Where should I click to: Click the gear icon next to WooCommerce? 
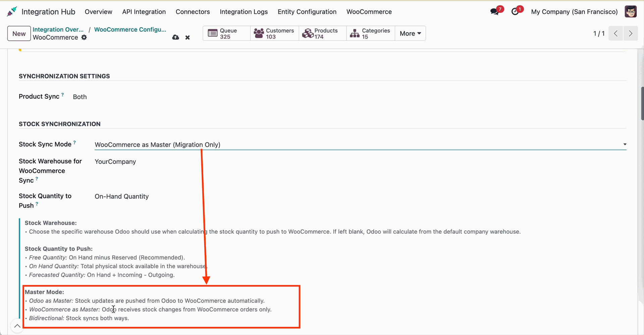click(x=84, y=37)
